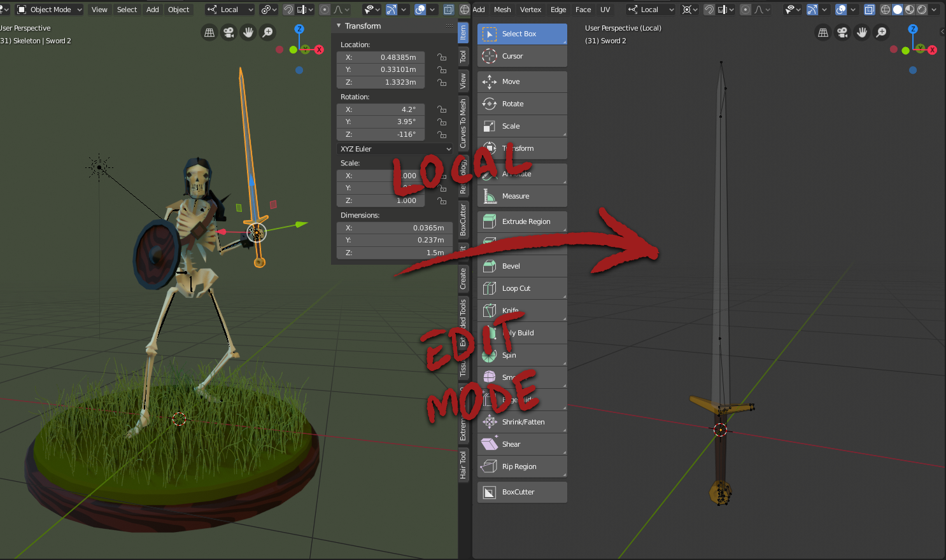Switch orthographic/perspective grid icon in right viewport
The height and width of the screenshot is (560, 946).
[823, 32]
